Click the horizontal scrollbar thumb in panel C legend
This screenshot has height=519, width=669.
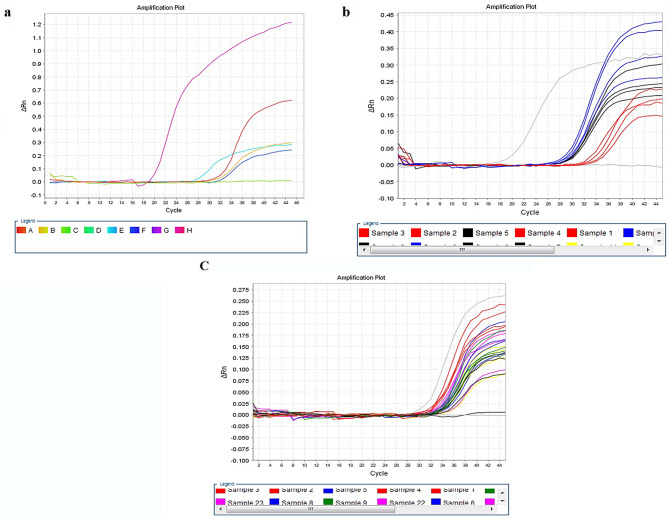tap(311, 509)
